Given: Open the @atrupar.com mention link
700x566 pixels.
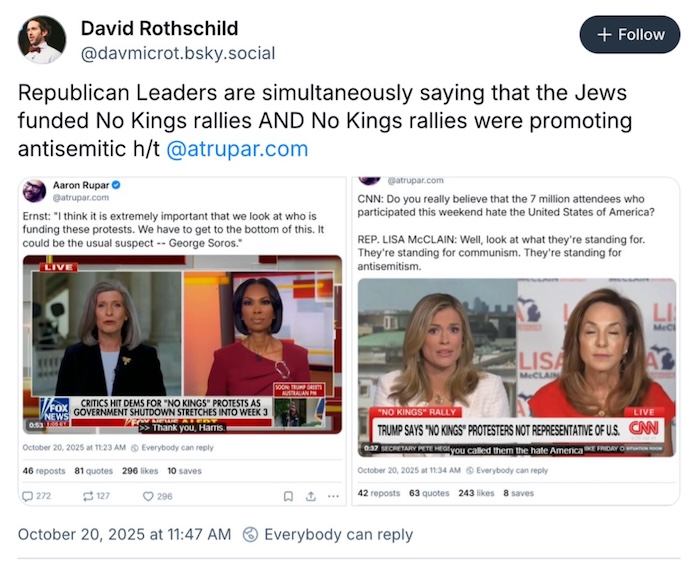Looking at the screenshot, I should [237, 149].
